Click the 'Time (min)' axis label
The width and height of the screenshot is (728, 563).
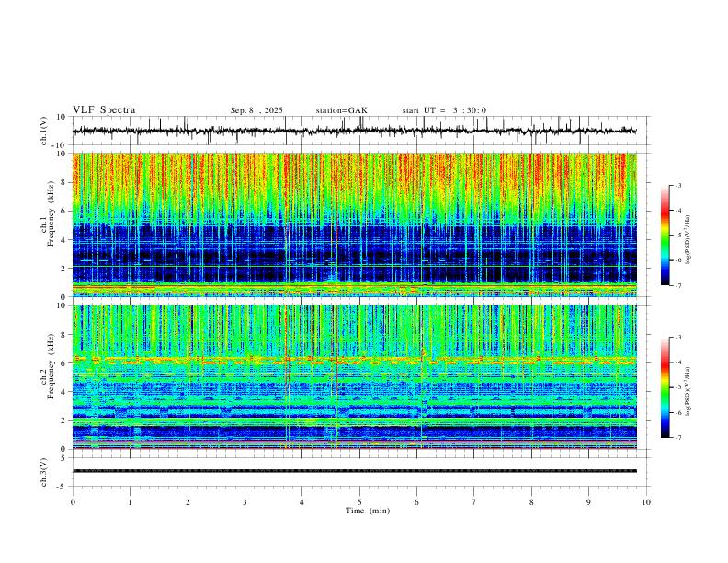pyautogui.click(x=368, y=511)
